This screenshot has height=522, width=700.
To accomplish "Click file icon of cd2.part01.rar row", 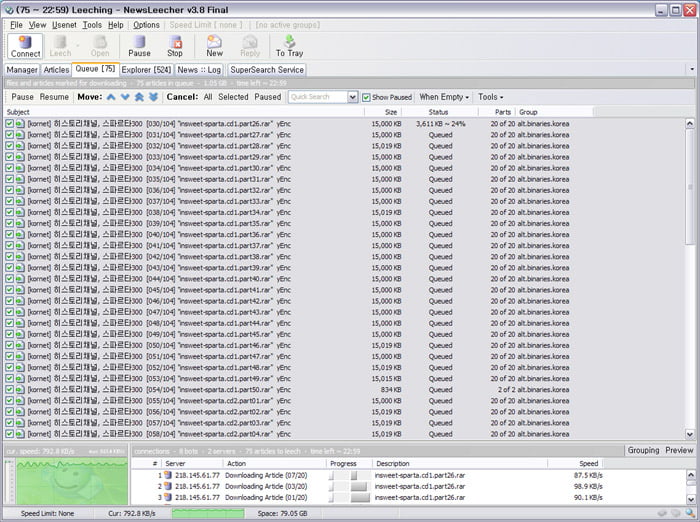I will tap(20, 401).
